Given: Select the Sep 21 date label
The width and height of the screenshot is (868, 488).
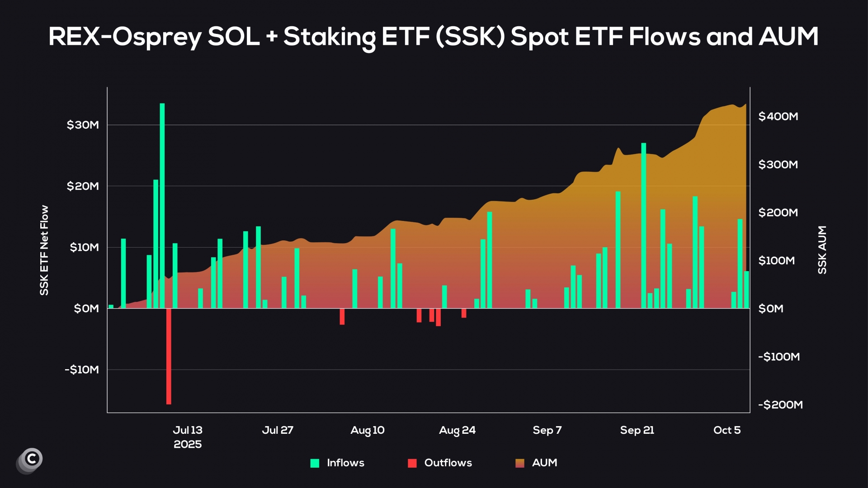Looking at the screenshot, I should [637, 430].
